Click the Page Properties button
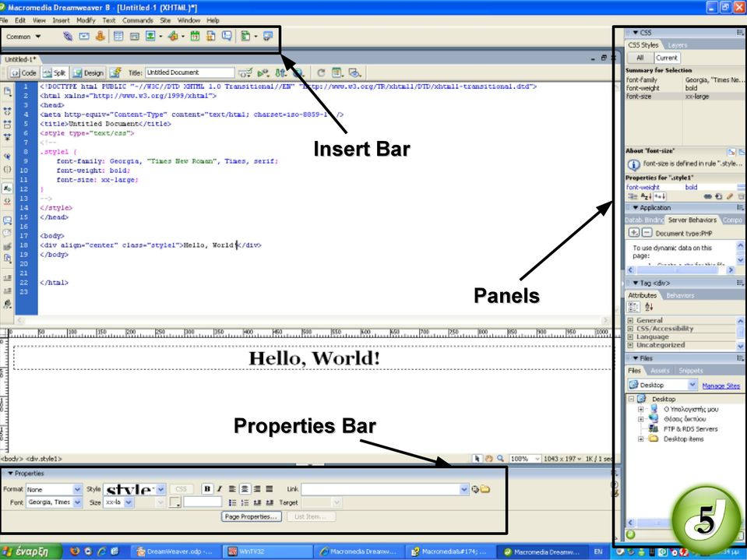Image resolution: width=747 pixels, height=560 pixels. (x=252, y=516)
